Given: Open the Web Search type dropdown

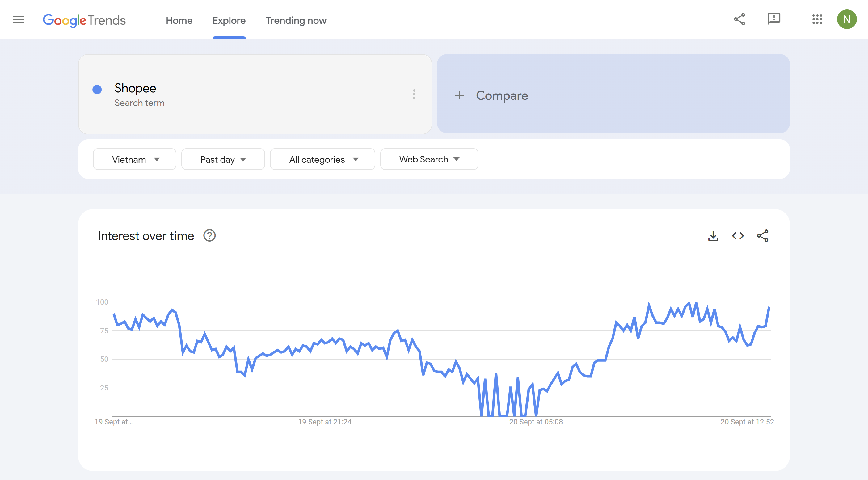Looking at the screenshot, I should point(429,159).
